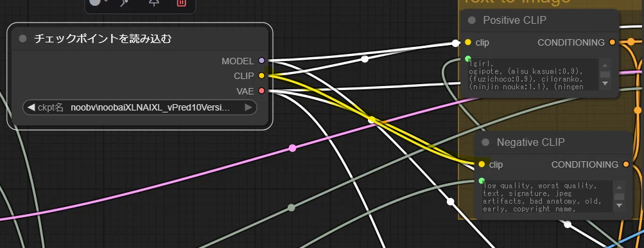The image size is (644, 248).
Task: Click the green text input slot on Negative CLIP
Action: [482, 181]
